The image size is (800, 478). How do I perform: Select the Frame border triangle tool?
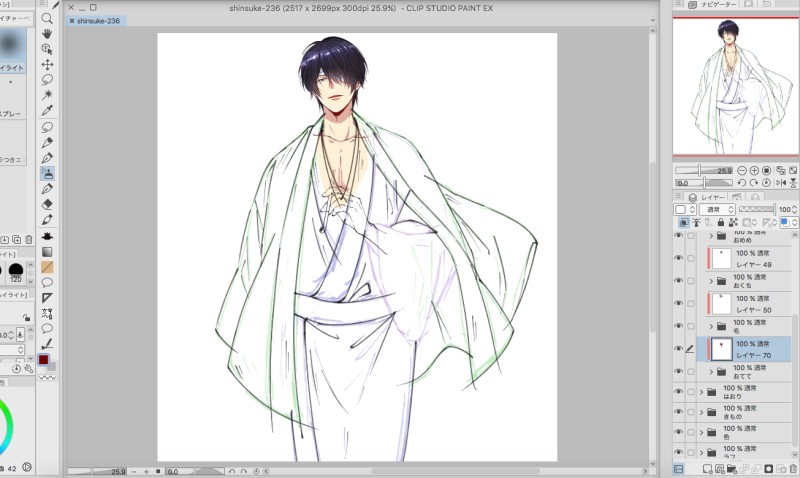pyautogui.click(x=47, y=297)
